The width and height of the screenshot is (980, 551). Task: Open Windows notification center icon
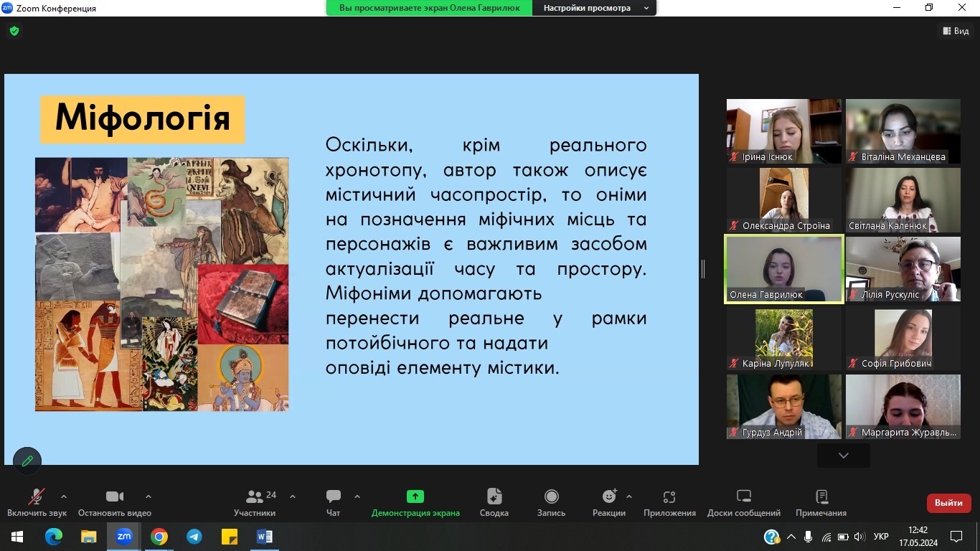coord(956,537)
